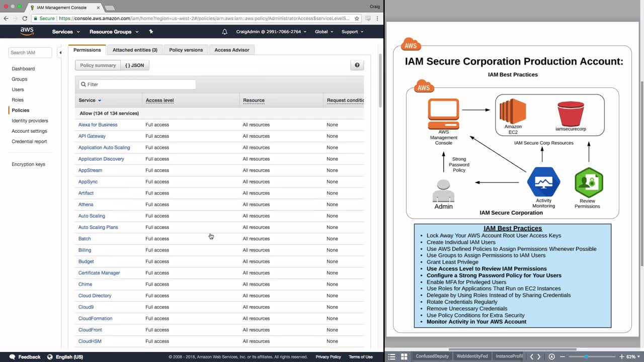Switch to JSON policy view

pos(135,65)
